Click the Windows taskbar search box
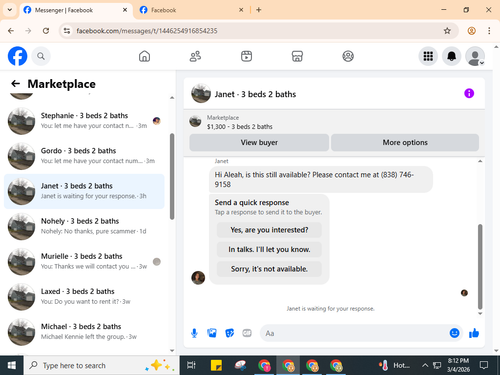Image resolution: width=500 pixels, height=375 pixels. point(101,365)
